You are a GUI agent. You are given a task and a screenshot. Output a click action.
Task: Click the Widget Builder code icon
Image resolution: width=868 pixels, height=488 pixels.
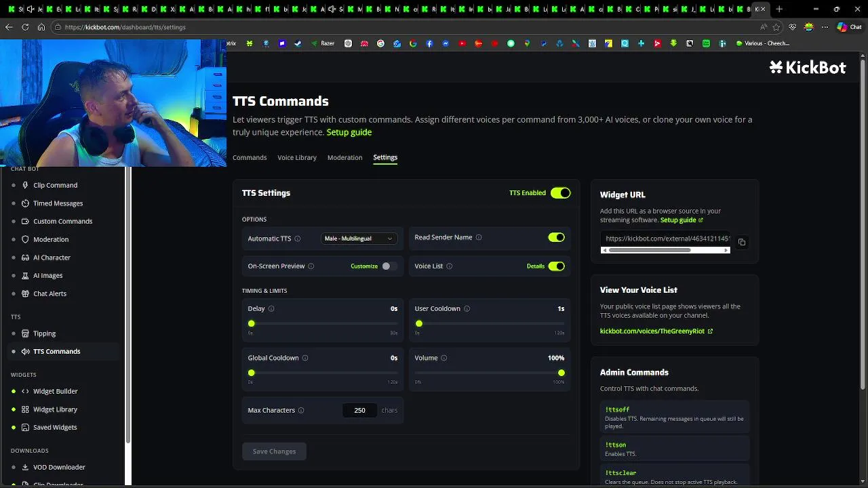(x=25, y=391)
